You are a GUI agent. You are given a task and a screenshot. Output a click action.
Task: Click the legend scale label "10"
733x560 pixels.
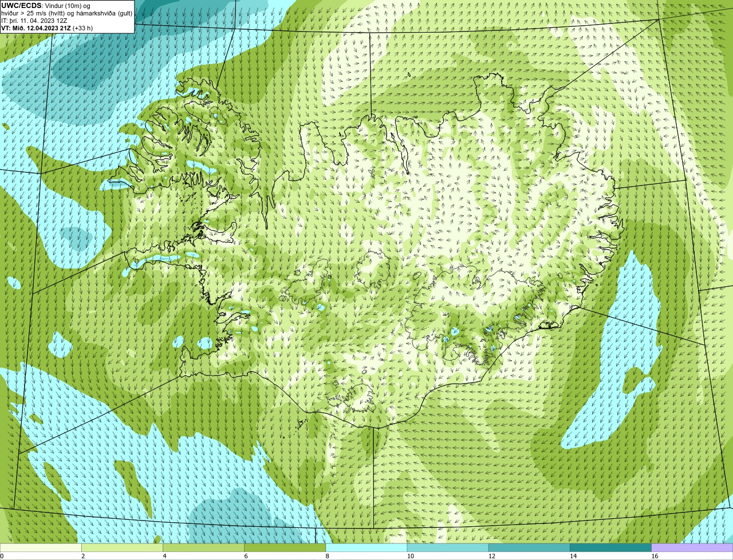pyautogui.click(x=410, y=556)
